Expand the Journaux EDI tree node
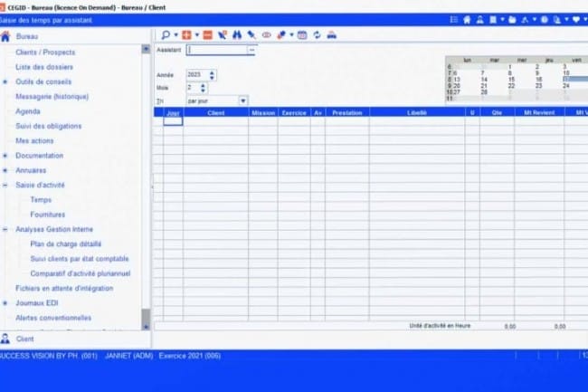588x392 pixels. coord(5,303)
